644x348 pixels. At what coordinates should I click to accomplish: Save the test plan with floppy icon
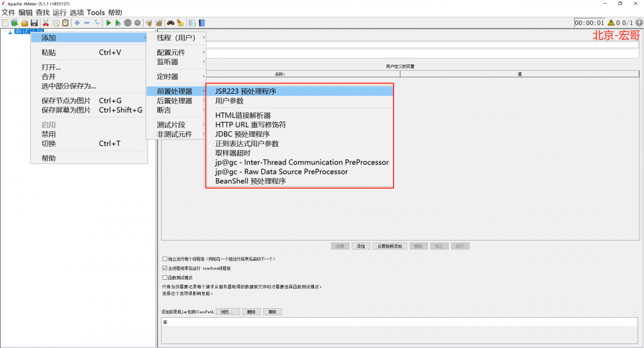point(34,23)
